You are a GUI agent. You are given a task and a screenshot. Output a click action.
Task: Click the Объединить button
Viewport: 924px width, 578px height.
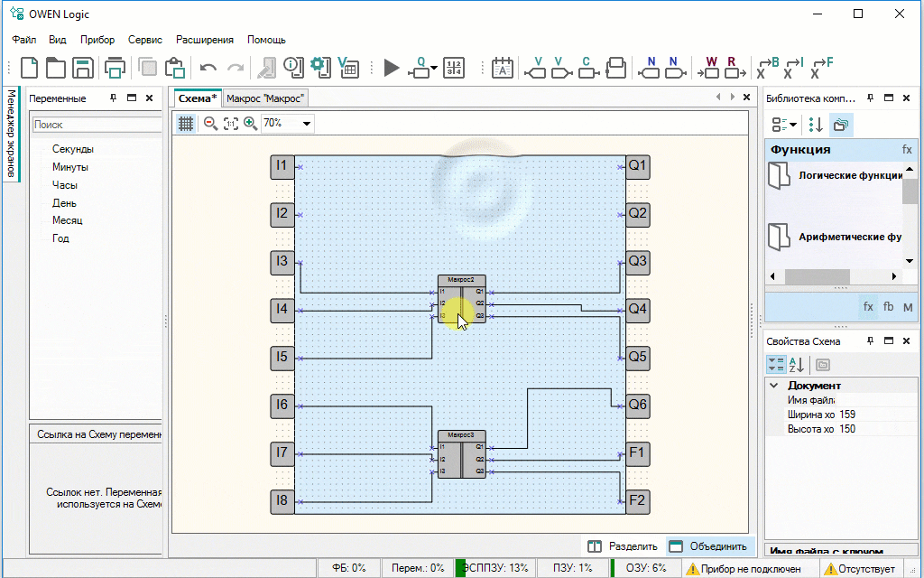click(709, 545)
